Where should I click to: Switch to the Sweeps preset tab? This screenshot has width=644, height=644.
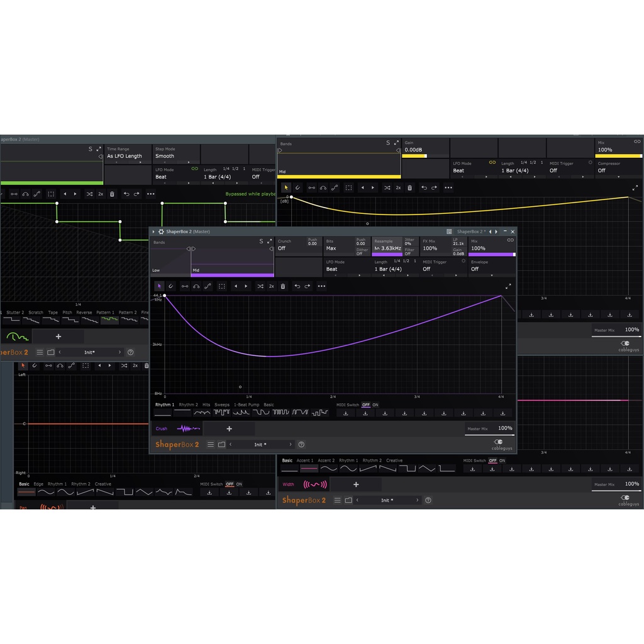click(222, 405)
